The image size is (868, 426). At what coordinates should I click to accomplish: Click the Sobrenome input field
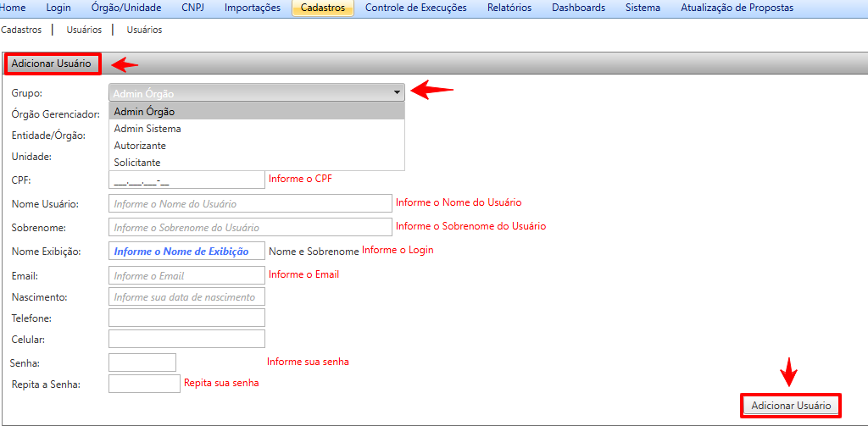click(x=250, y=227)
